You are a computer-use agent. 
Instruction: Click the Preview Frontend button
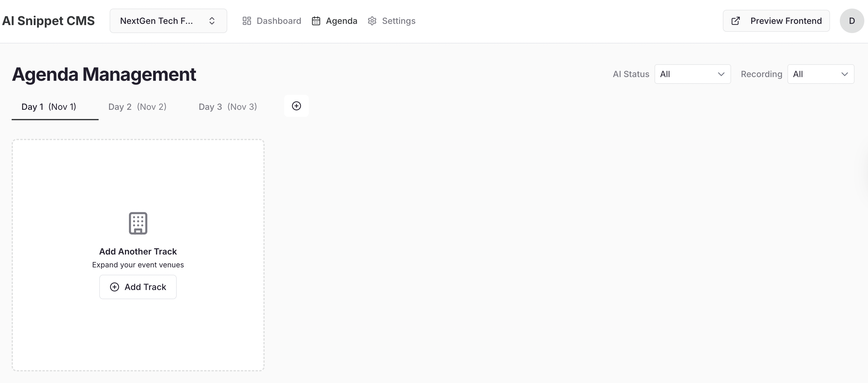coord(776,20)
